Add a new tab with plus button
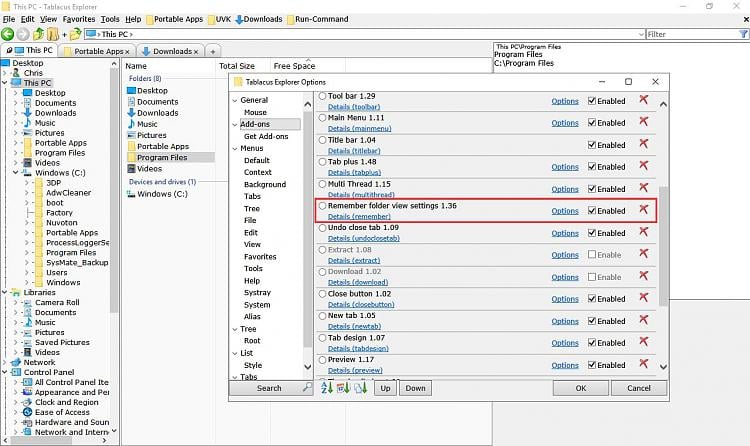 [213, 51]
